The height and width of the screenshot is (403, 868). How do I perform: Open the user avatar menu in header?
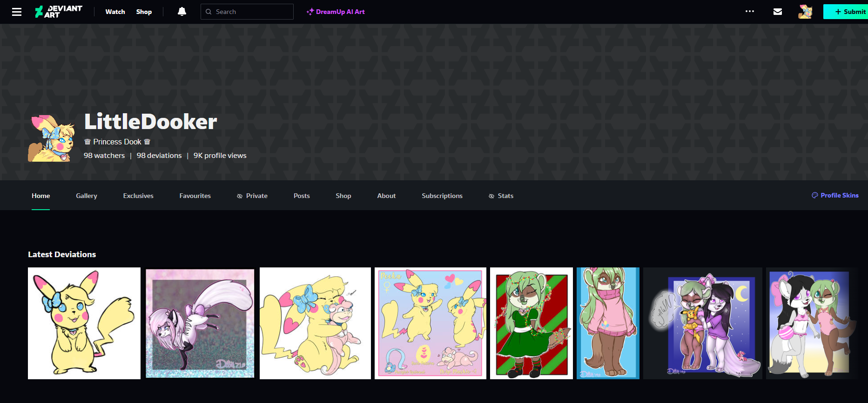[805, 12]
